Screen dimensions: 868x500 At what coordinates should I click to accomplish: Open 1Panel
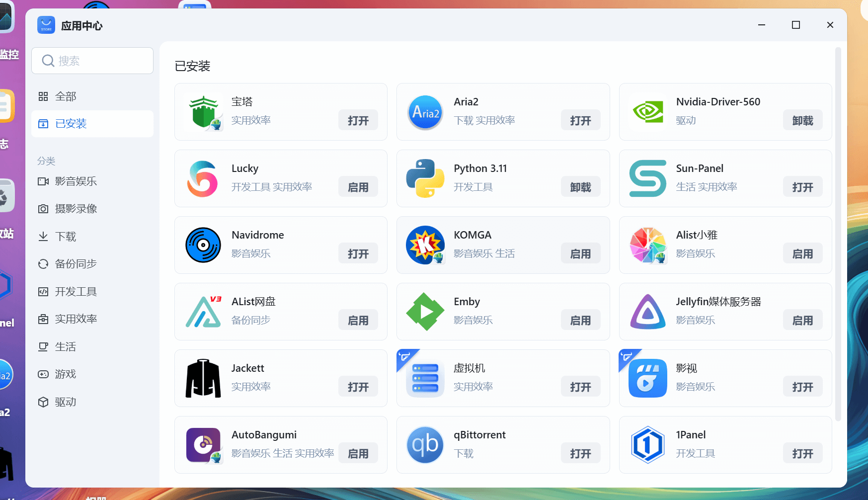coord(802,453)
